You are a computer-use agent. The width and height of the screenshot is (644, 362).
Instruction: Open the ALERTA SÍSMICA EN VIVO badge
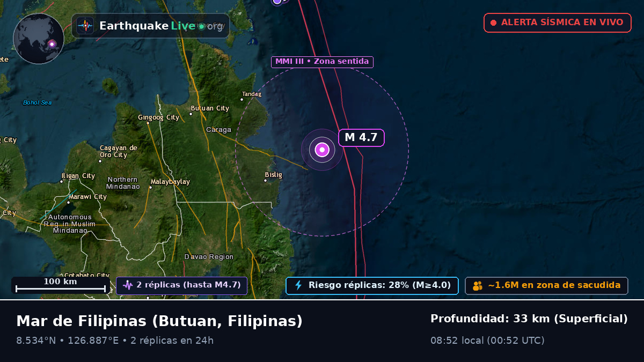point(557,23)
